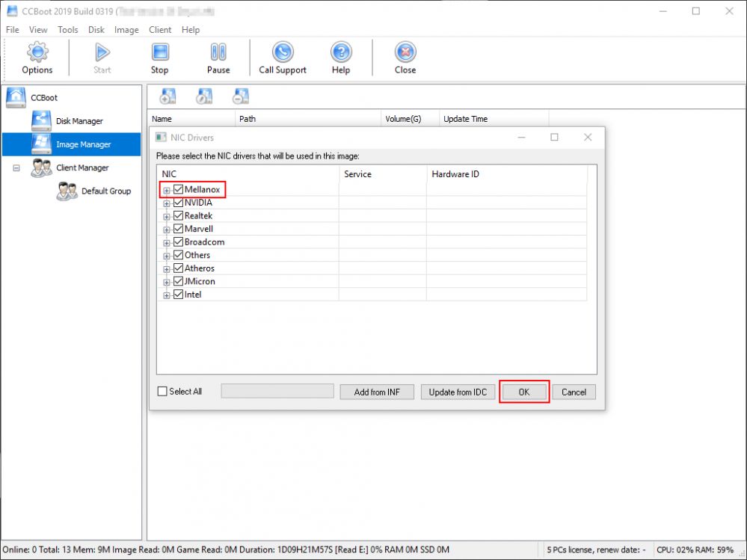
Task: Click the Cancel button
Action: click(x=574, y=392)
